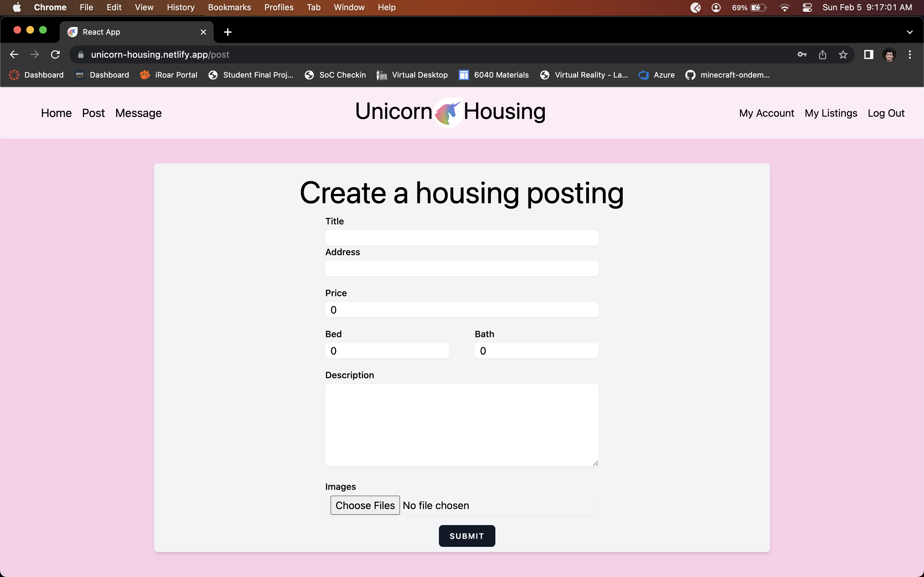Open Chrome three-dot menu
The width and height of the screenshot is (924, 577).
pos(910,54)
